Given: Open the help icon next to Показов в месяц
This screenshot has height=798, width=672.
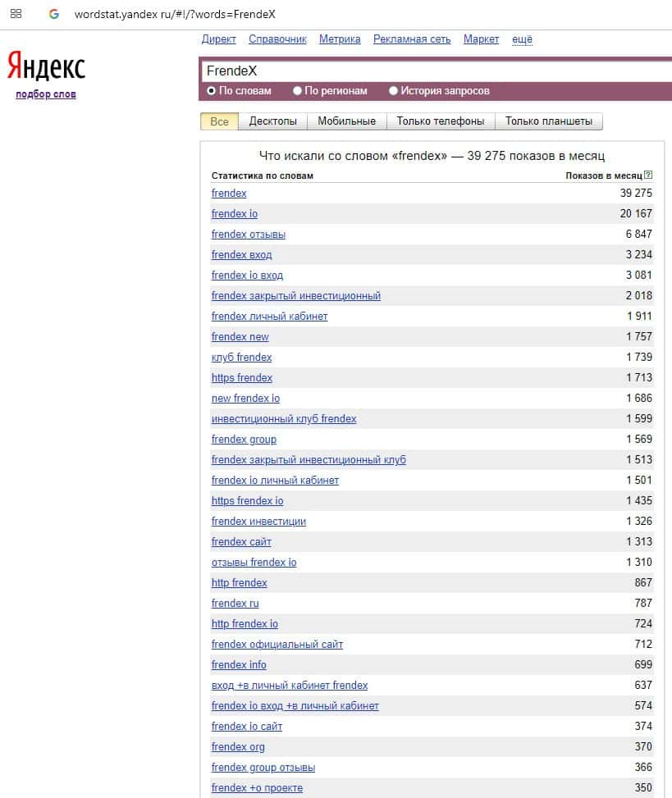Looking at the screenshot, I should tap(648, 175).
